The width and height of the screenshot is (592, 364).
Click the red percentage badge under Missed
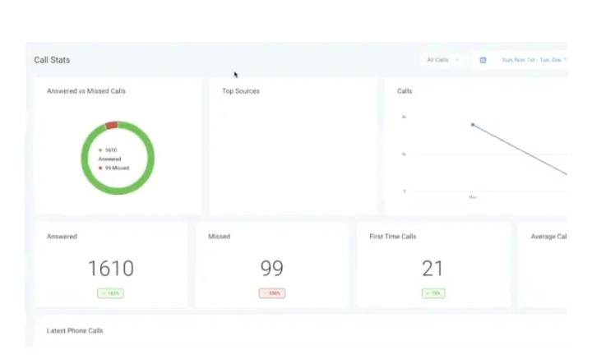click(x=271, y=293)
